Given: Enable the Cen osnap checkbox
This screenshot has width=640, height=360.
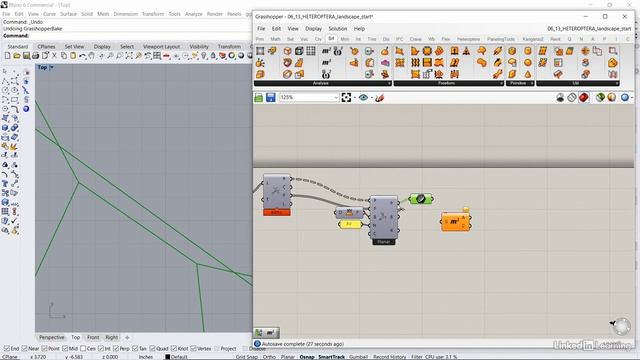Looking at the screenshot, I should pyautogui.click(x=83, y=349).
